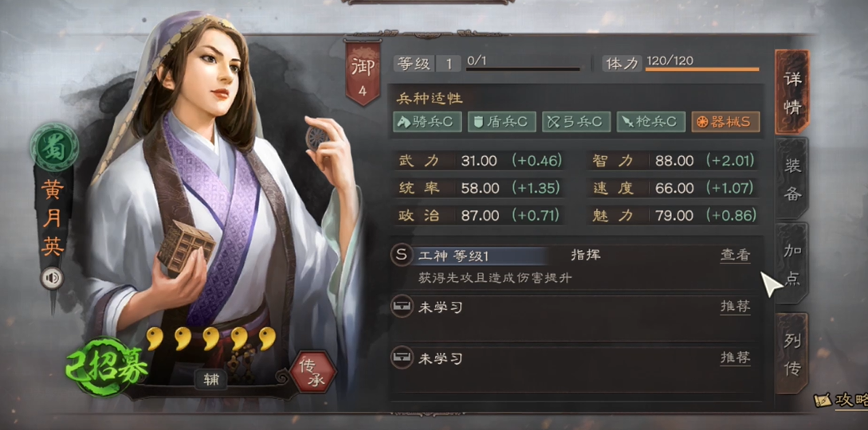
Task: Select the 盾兵C troop aptitude tag
Action: pyautogui.click(x=502, y=122)
